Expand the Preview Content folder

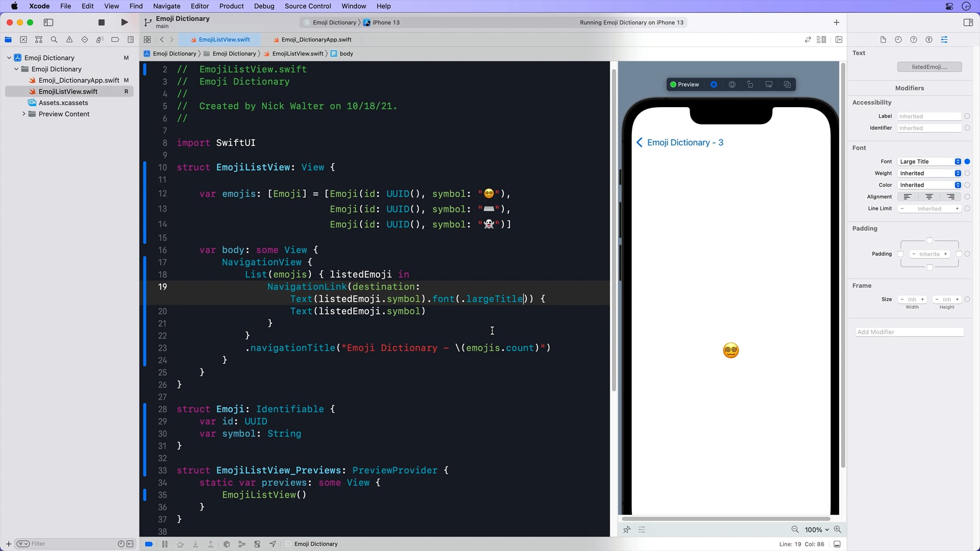point(23,114)
